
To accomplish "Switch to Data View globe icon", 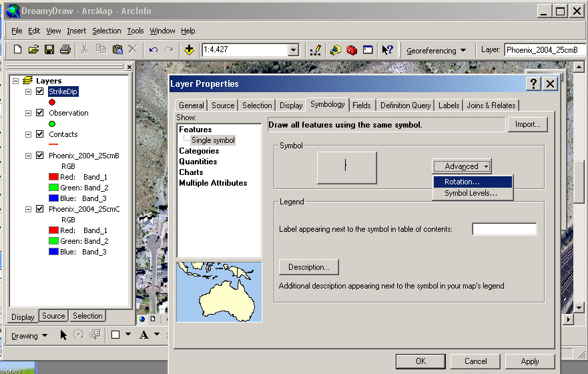I will click(x=142, y=319).
